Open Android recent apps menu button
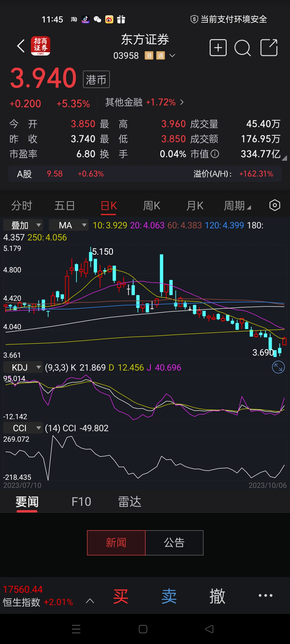Screen dimensions: 290x644 [76, 629]
